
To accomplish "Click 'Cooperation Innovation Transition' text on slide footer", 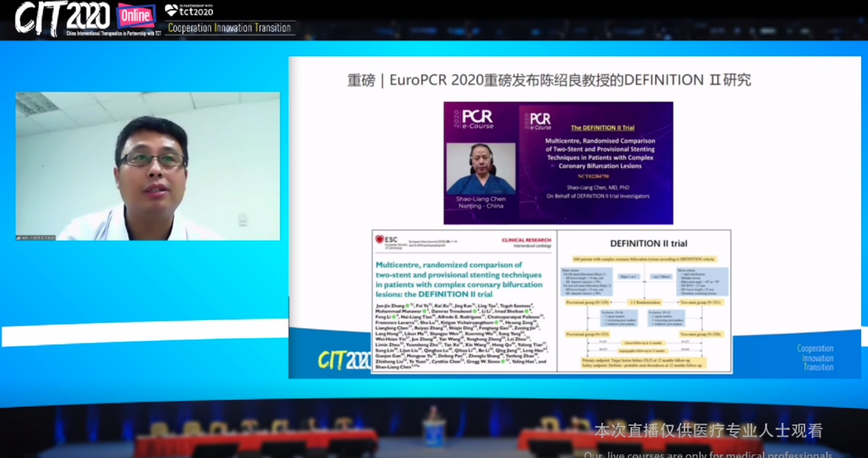I will click(815, 357).
